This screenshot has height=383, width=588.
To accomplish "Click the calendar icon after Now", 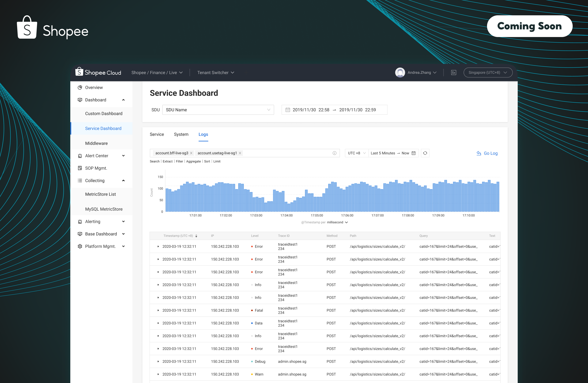I will 414,153.
